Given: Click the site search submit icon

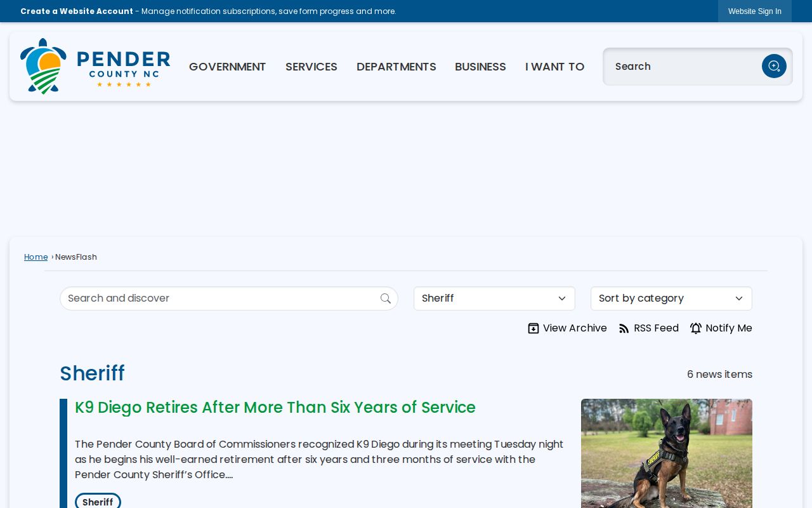Looking at the screenshot, I should (x=774, y=66).
